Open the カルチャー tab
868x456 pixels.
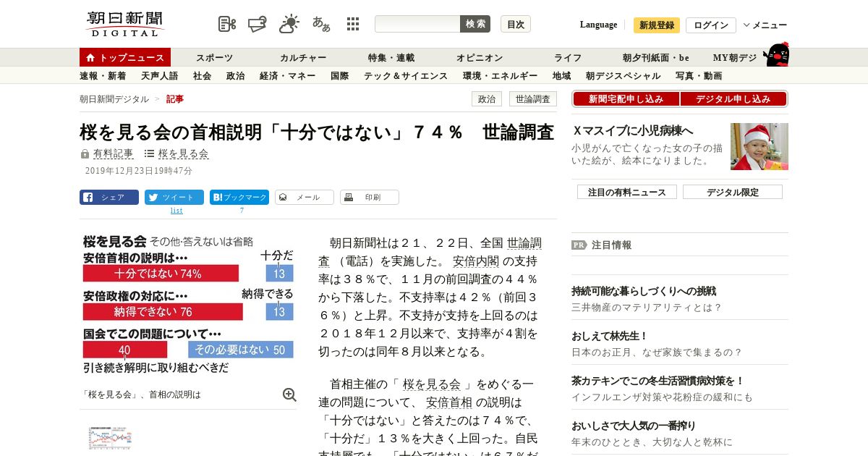303,58
